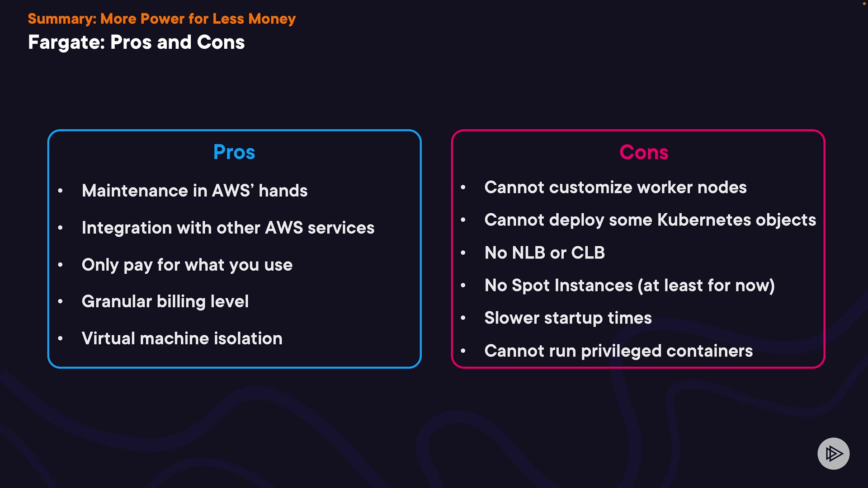Click "Virtual machine isolation" text
This screenshot has height=488, width=868.
tap(182, 338)
